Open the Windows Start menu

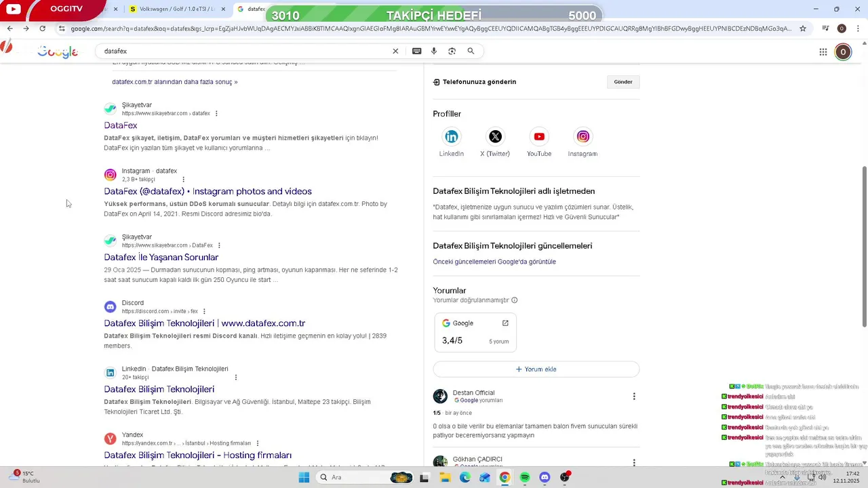coord(304,477)
